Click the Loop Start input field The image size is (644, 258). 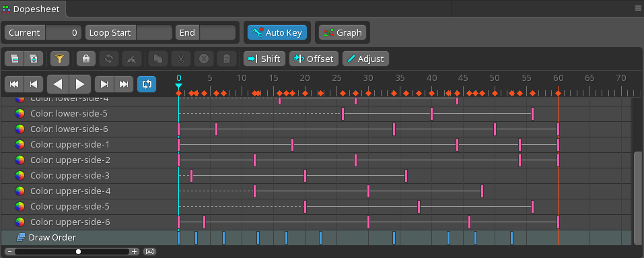154,33
